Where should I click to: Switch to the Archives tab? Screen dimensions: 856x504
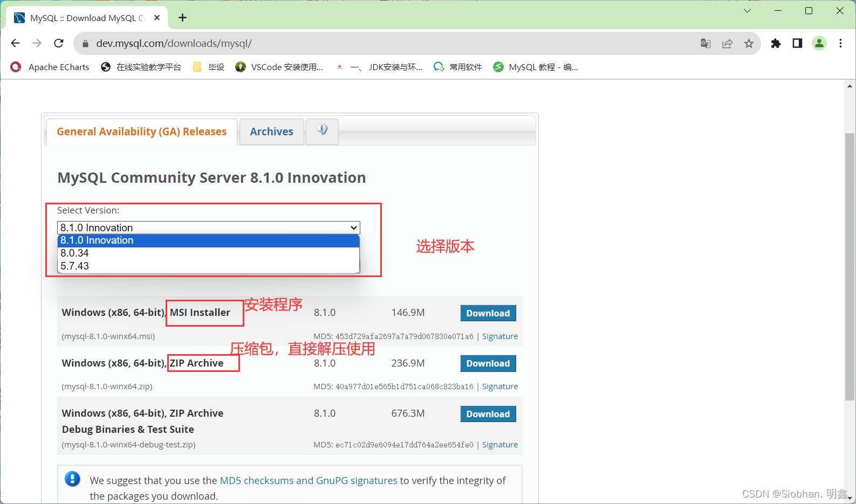click(x=272, y=132)
